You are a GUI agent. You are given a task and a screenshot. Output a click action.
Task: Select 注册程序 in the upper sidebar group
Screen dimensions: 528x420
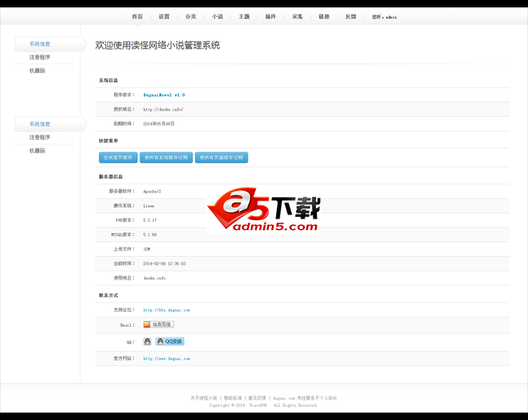pos(40,57)
